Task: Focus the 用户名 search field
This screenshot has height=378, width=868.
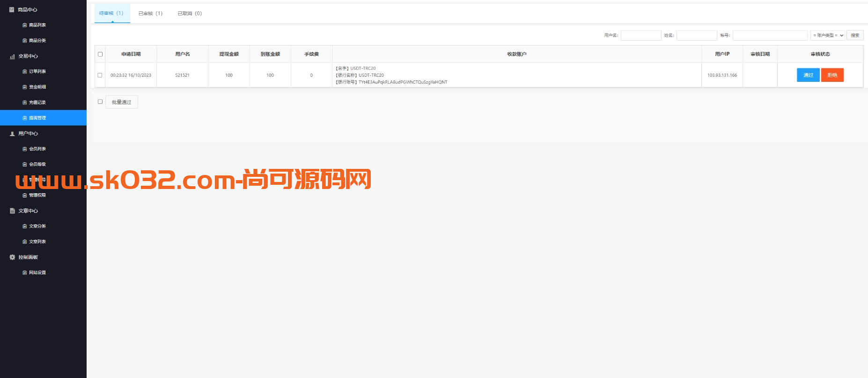Action: tap(641, 35)
